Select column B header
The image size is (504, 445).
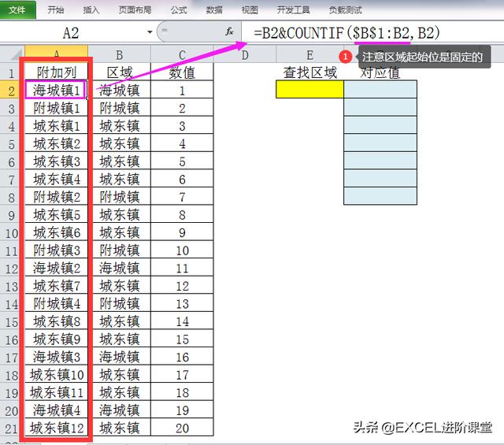pyautogui.click(x=119, y=55)
